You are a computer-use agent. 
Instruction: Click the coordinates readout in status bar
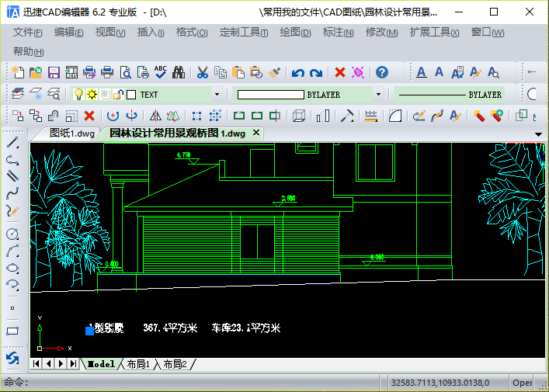point(440,383)
